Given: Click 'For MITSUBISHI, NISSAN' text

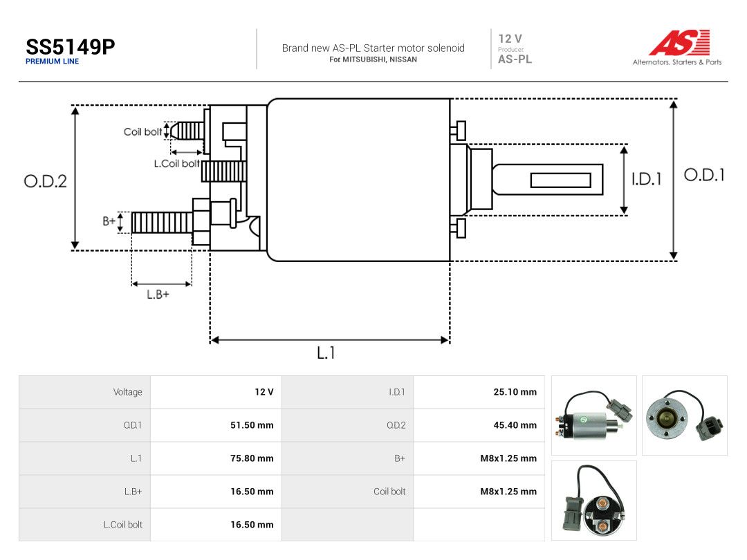Looking at the screenshot, I should tap(373, 59).
